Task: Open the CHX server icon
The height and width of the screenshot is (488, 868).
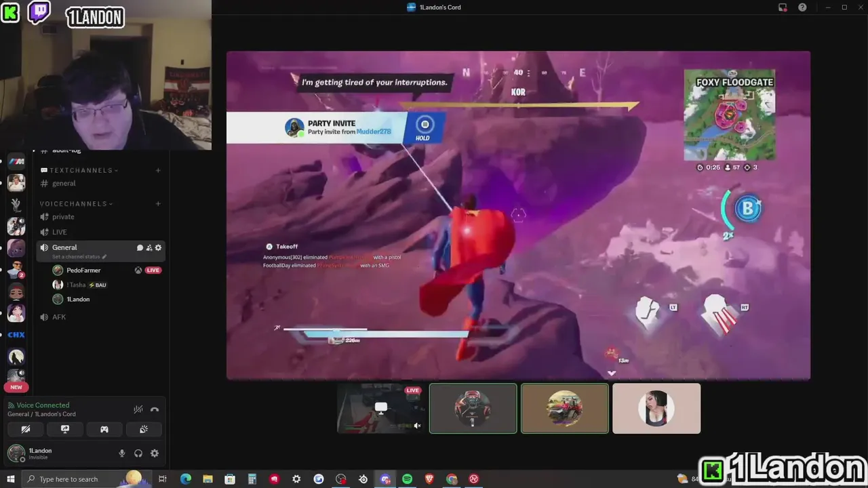Action: pos(16,335)
